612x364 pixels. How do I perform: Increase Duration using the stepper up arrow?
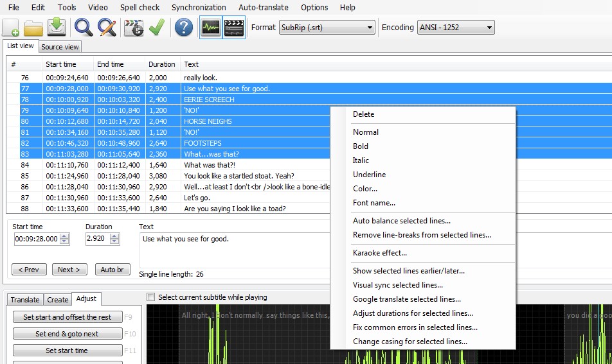pos(114,236)
